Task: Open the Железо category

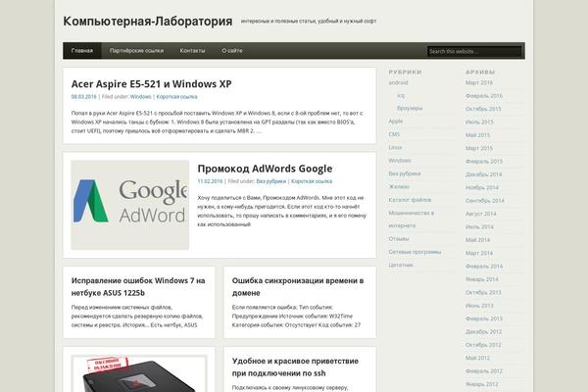Action: [x=399, y=186]
